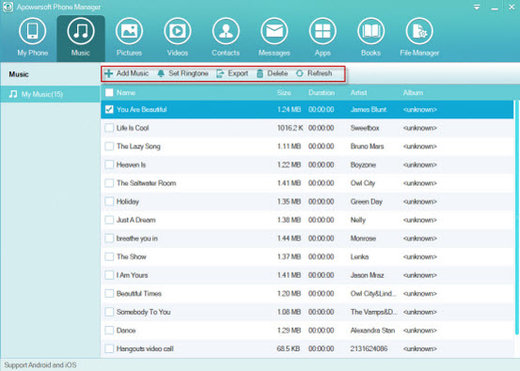
Task: Check the Somebody To You checkbox
Action: (109, 312)
